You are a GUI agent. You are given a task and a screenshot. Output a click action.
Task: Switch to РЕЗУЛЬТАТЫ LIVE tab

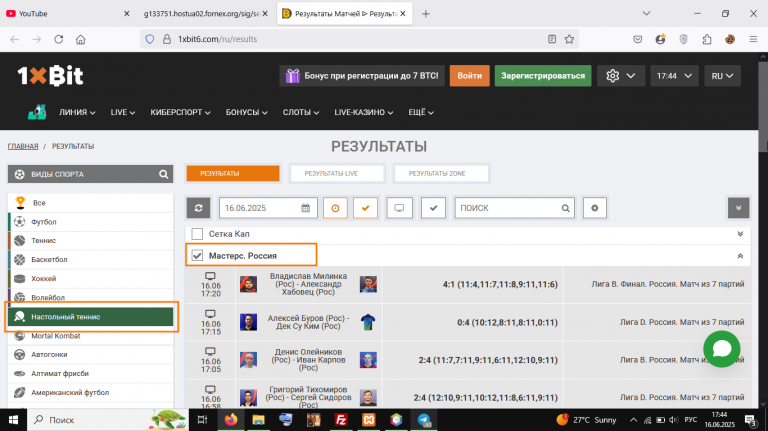pos(336,173)
